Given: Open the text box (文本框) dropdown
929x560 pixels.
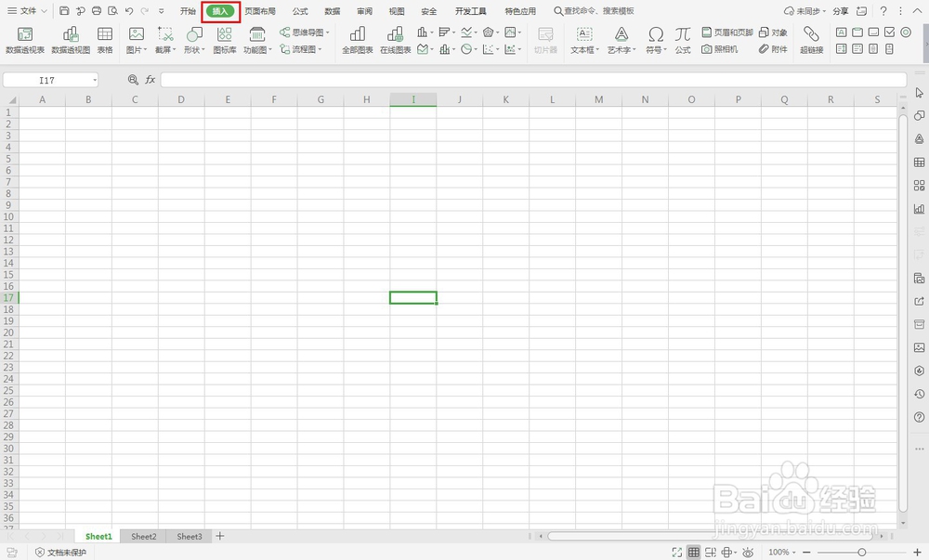Looking at the screenshot, I should click(x=584, y=41).
